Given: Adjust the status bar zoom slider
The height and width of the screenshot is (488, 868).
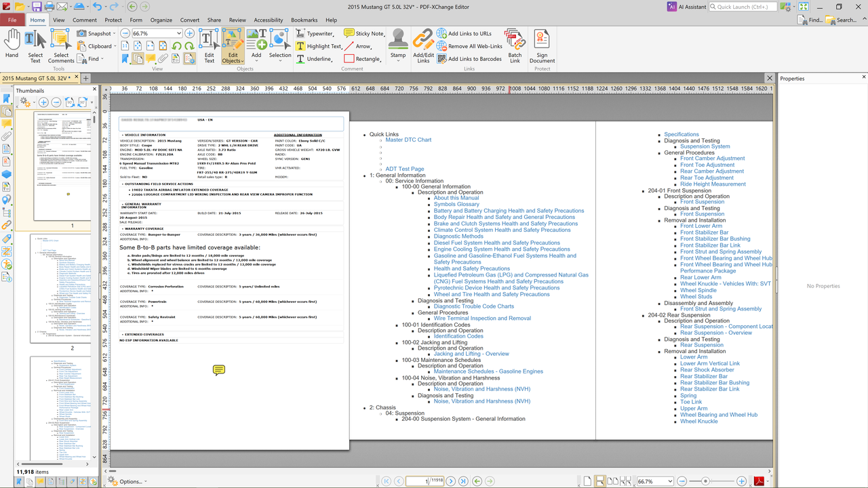Looking at the screenshot, I should (706, 481).
